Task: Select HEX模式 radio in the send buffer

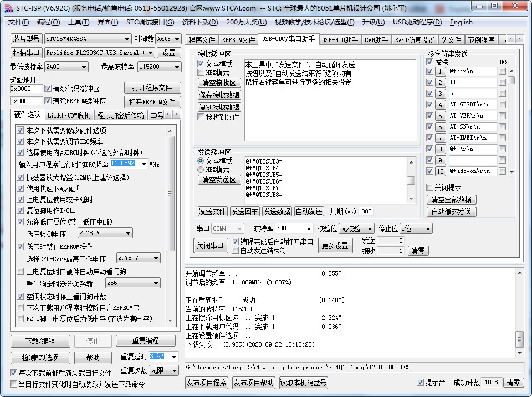Action: click(x=201, y=170)
